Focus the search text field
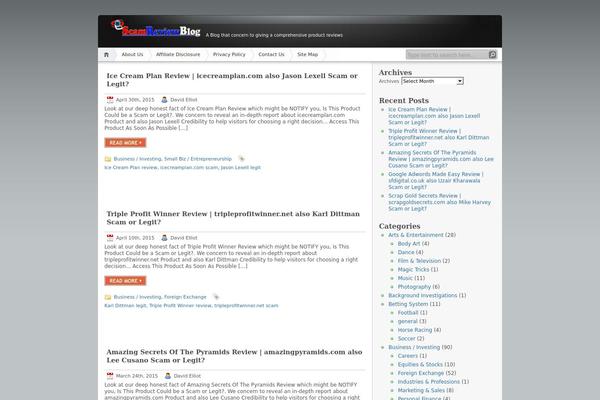 [447, 55]
